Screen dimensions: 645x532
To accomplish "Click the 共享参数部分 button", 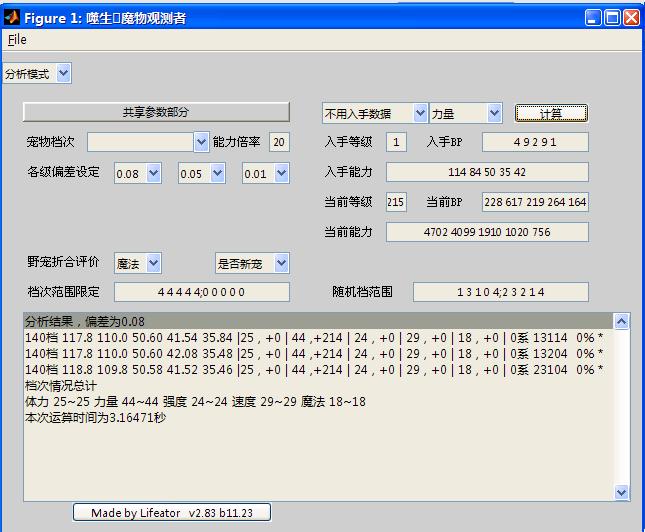I will (x=156, y=112).
